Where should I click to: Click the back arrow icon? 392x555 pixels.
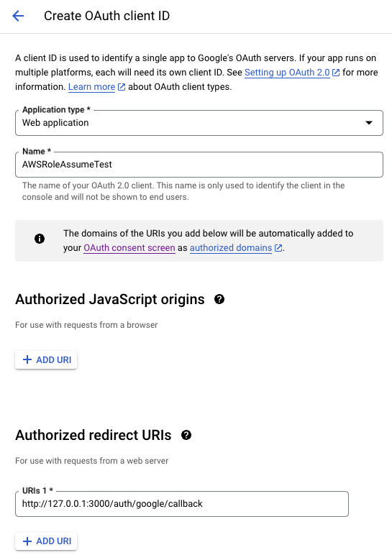coord(18,16)
